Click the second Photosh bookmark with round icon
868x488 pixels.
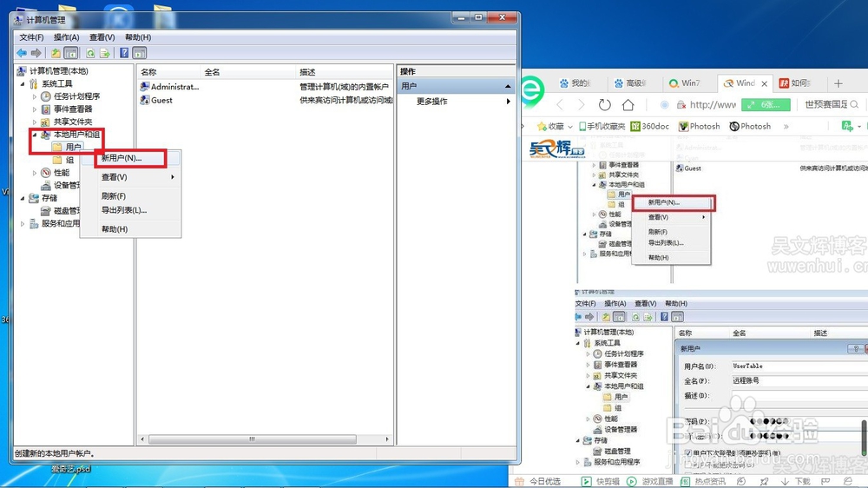[750, 126]
